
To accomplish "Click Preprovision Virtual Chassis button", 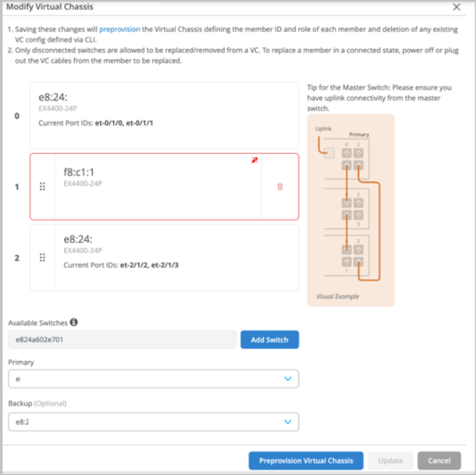I will tap(306, 461).
